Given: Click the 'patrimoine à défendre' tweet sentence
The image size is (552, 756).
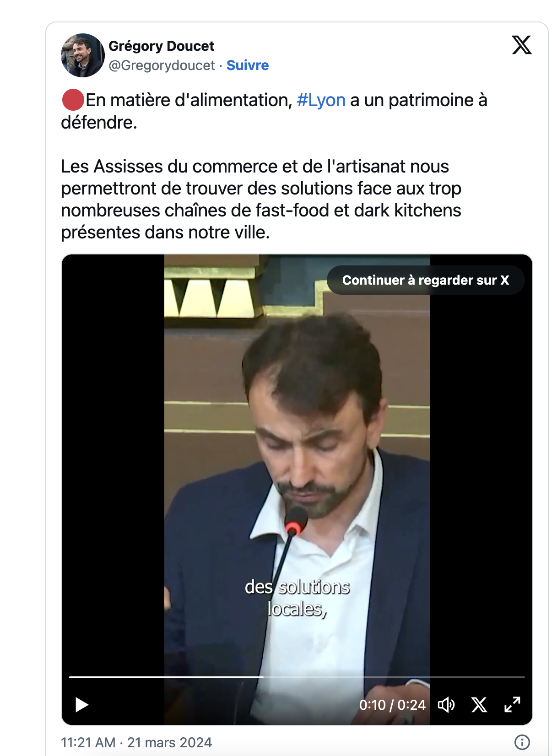Looking at the screenshot, I should tap(274, 111).
